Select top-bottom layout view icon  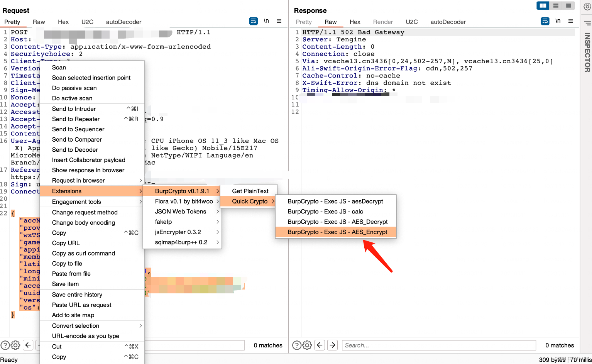tap(556, 5)
